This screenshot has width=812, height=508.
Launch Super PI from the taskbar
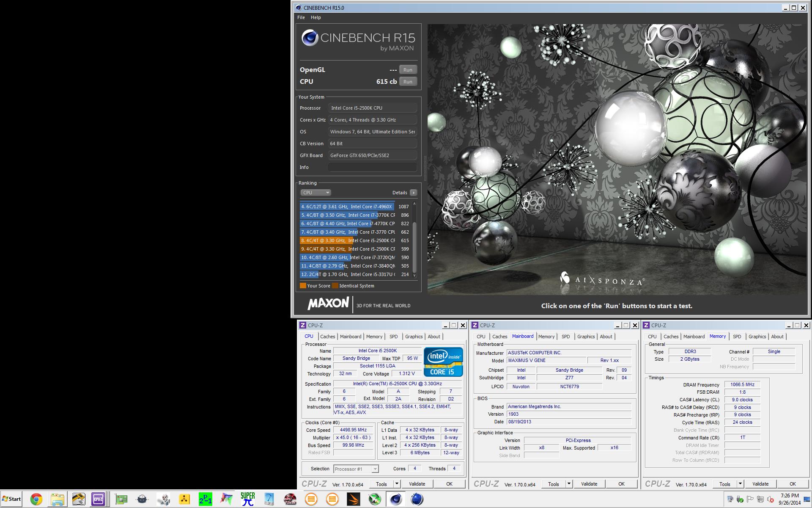248,500
